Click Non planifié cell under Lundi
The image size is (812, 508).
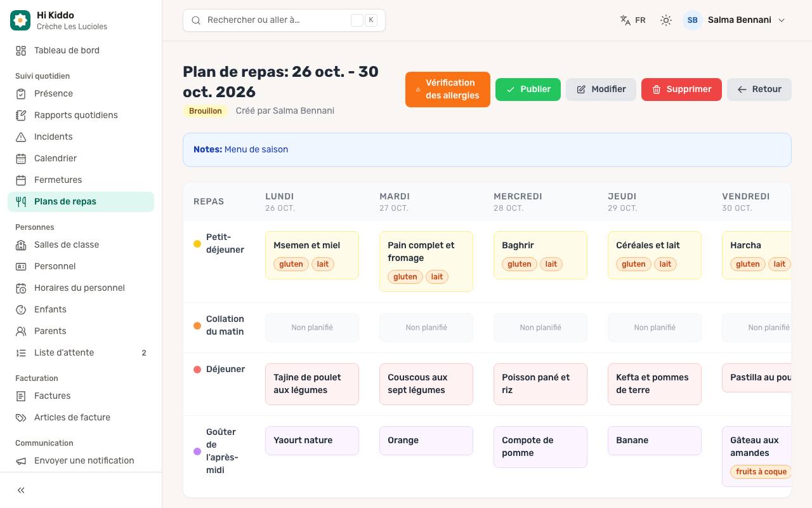[312, 328]
